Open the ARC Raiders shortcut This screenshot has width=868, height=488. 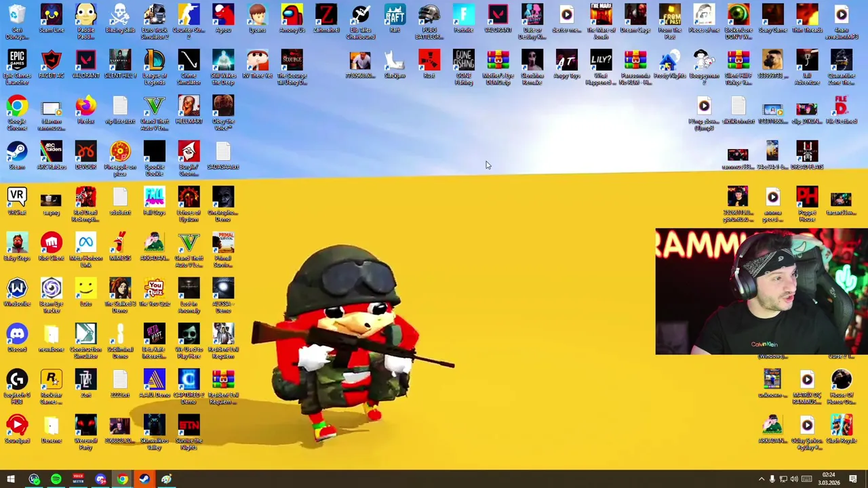[x=52, y=155]
